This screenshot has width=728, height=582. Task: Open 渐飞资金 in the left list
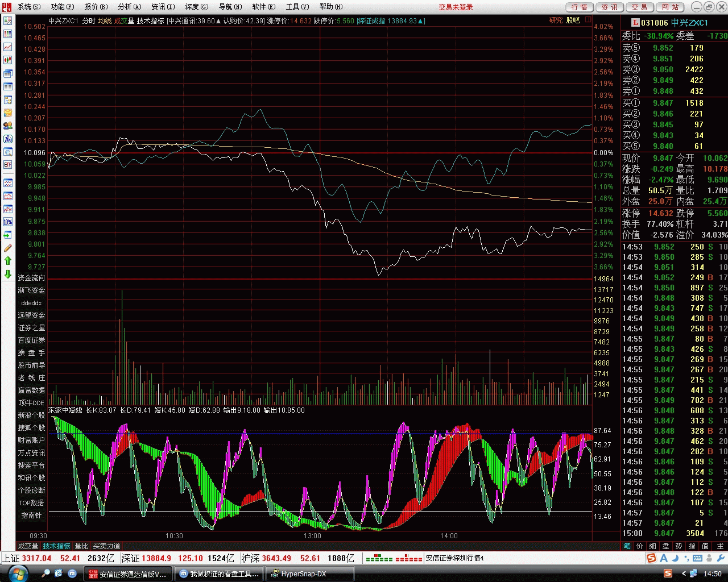[31, 290]
